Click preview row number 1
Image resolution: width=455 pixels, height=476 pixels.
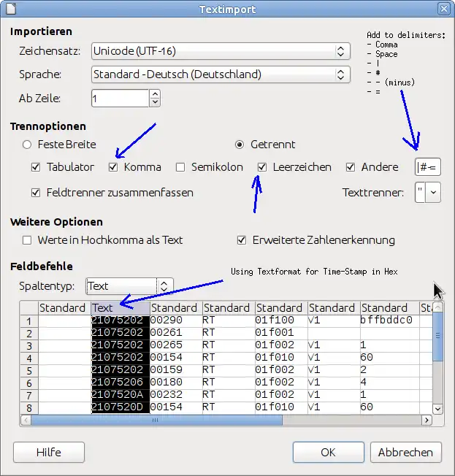[x=29, y=321]
